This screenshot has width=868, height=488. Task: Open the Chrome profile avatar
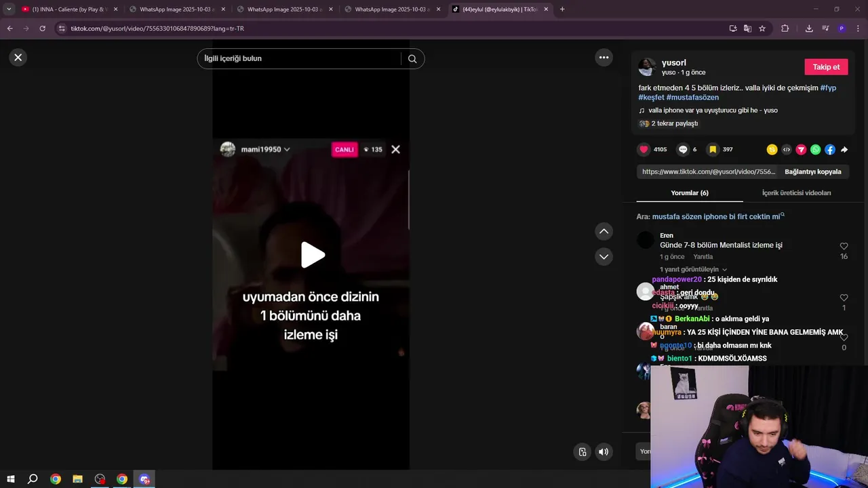click(842, 28)
